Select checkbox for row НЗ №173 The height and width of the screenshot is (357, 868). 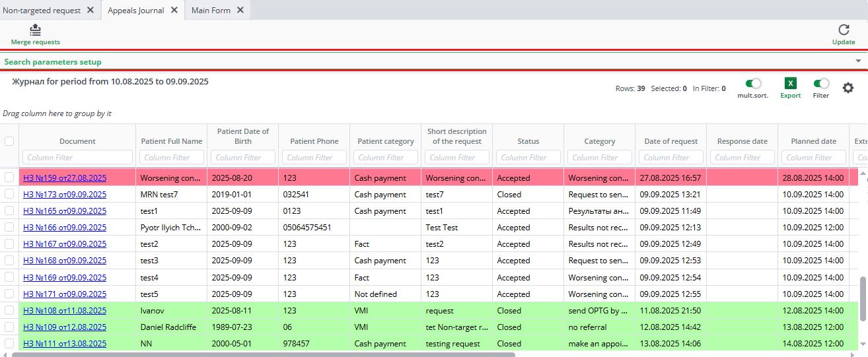pyautogui.click(x=9, y=195)
